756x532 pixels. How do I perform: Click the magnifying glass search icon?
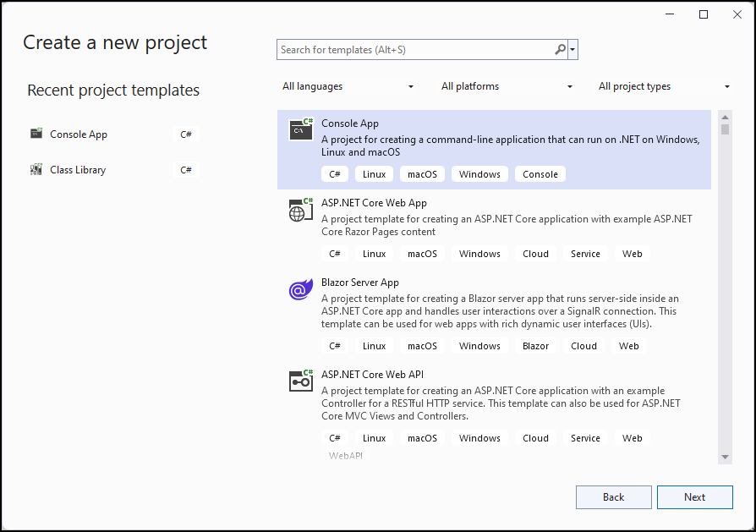coord(559,49)
